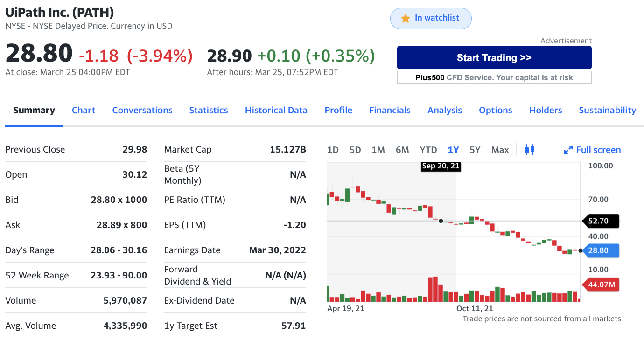Switch to the Chart tab

pos(84,111)
